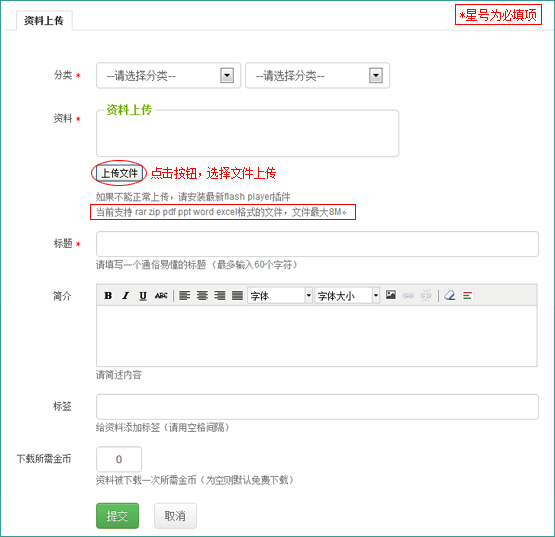Align text right in the editor
This screenshot has height=537, width=555.
tap(220, 295)
